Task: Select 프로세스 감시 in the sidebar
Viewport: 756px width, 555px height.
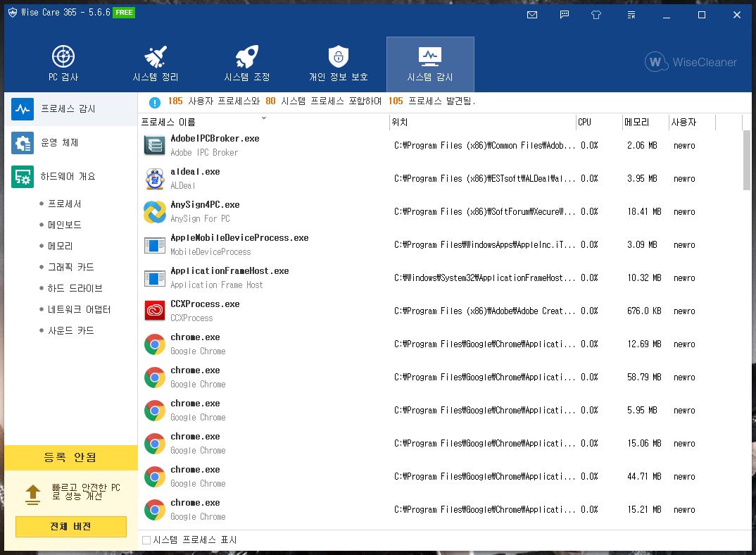Action: (71, 109)
